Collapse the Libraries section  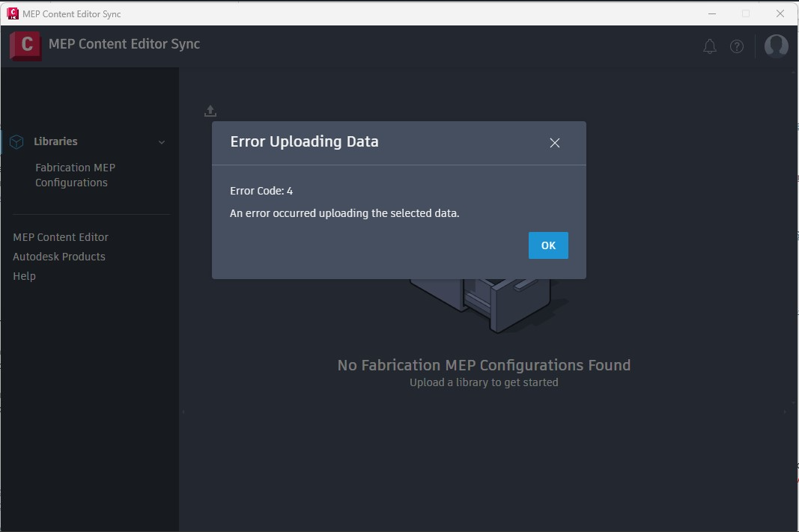[162, 141]
